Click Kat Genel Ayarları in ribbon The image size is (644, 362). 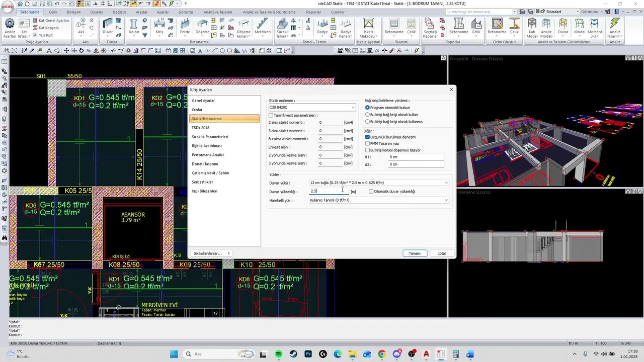click(51, 21)
